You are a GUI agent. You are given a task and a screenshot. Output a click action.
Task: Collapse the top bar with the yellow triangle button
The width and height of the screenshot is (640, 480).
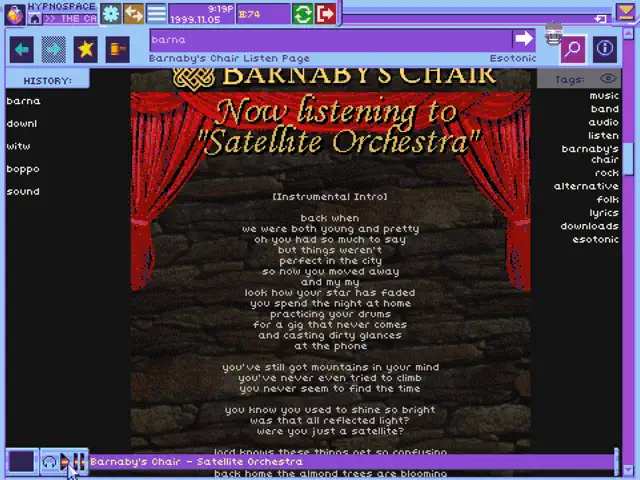(626, 13)
